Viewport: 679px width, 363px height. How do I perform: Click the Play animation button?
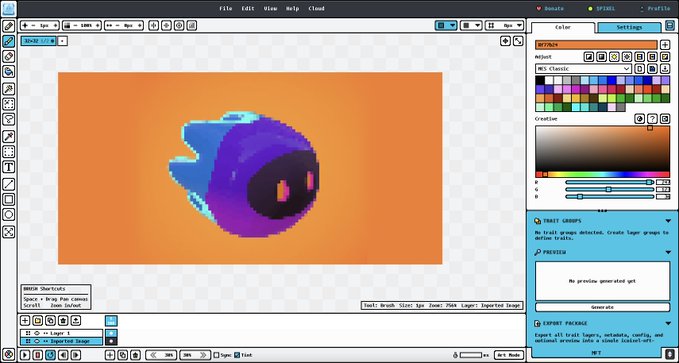(25, 355)
